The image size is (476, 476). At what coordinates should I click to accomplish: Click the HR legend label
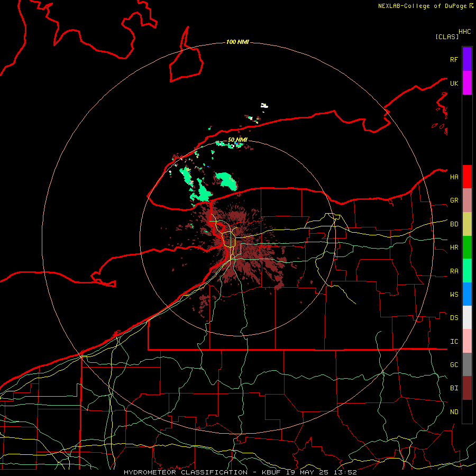point(454,248)
